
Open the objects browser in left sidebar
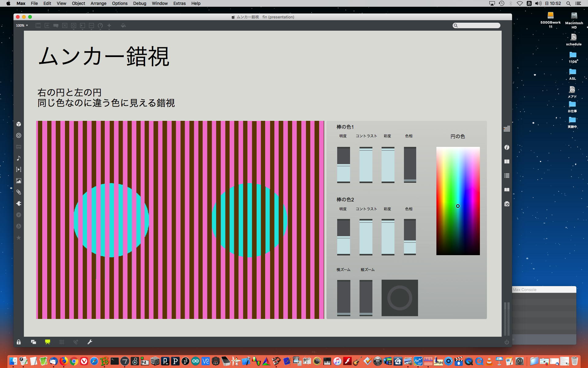coord(19,124)
